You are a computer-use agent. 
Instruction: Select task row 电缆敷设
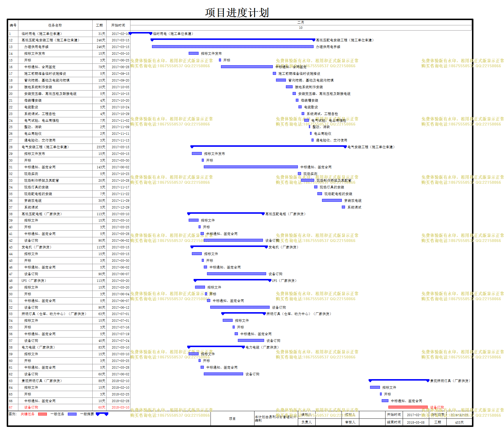(69, 107)
